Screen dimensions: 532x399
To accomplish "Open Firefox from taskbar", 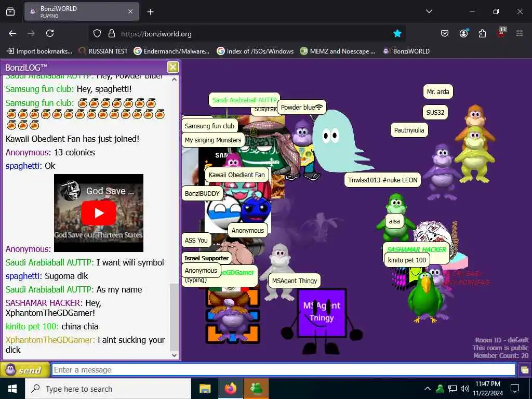I will (230, 389).
